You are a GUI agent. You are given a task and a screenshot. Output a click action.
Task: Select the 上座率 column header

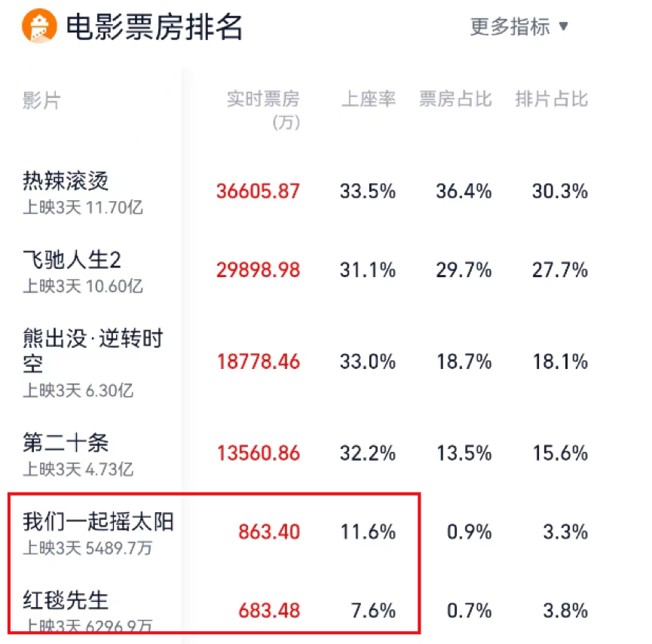coord(369,99)
